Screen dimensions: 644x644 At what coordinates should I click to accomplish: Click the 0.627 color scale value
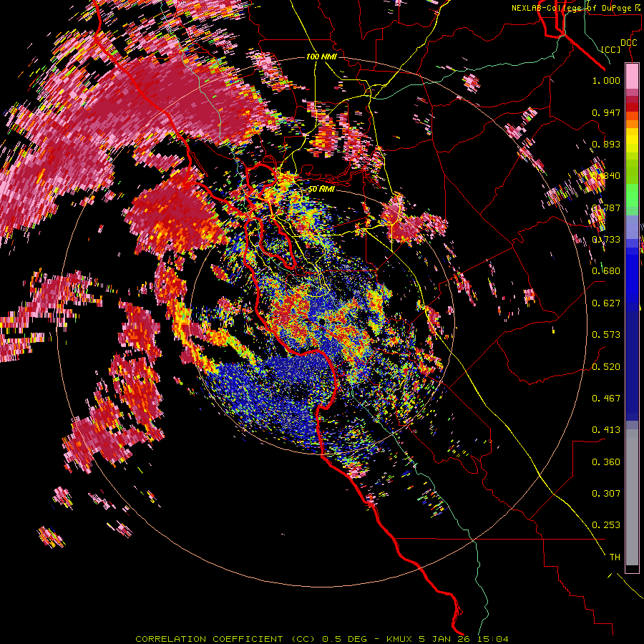click(x=606, y=303)
